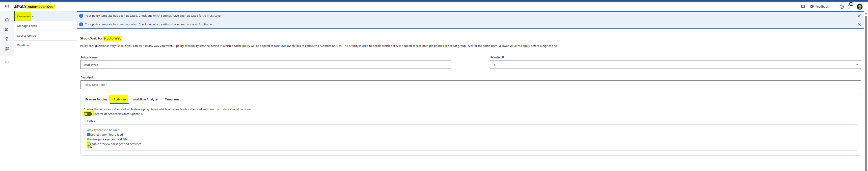Open the app launcher grid icon
Screen dimensions: 868x171
pyautogui.click(x=7, y=7)
